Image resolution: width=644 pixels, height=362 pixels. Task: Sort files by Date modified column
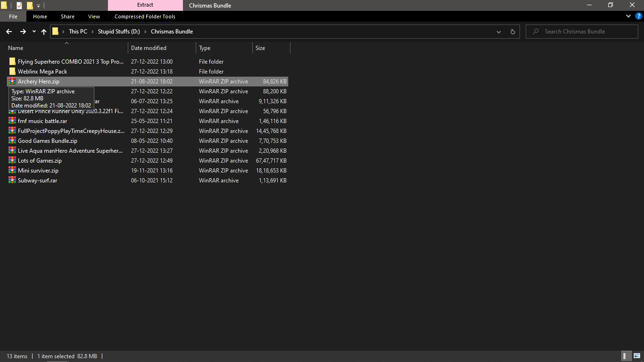(x=149, y=48)
